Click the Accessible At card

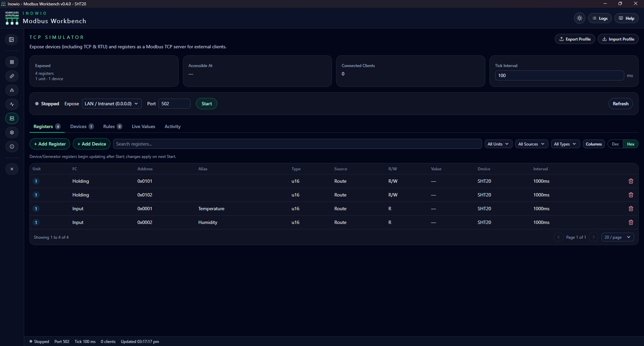tap(257, 71)
